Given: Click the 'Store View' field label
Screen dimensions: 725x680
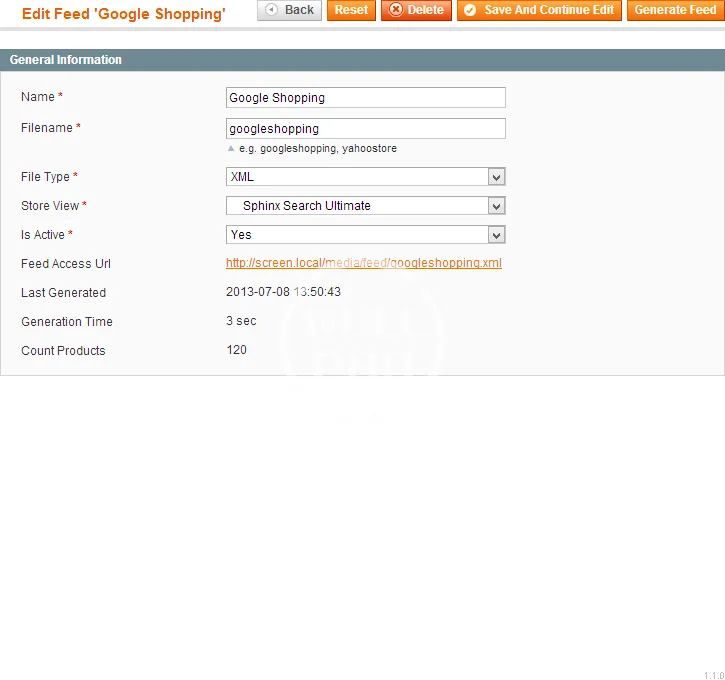Looking at the screenshot, I should pyautogui.click(x=50, y=206).
